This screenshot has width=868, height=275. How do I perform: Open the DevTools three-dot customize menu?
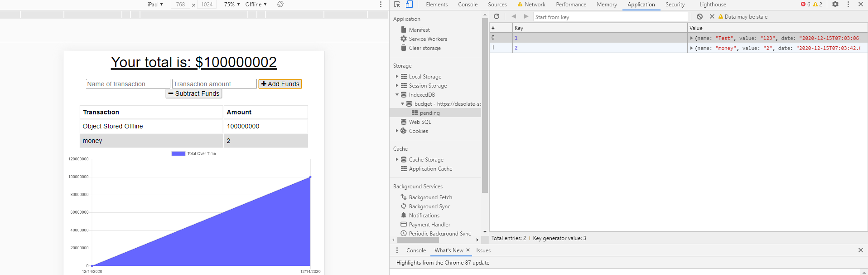click(848, 5)
